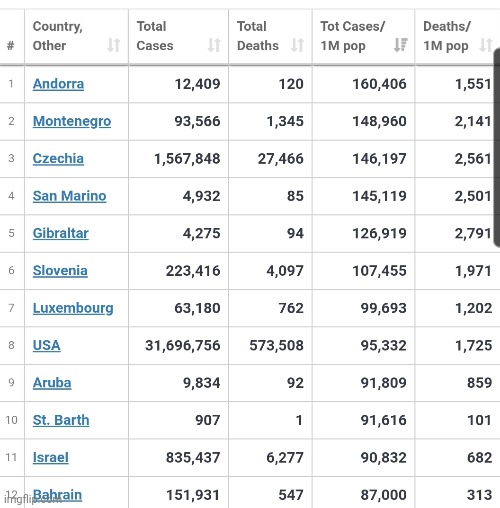Open San Marino details link
The image size is (500, 508).
coord(69,196)
